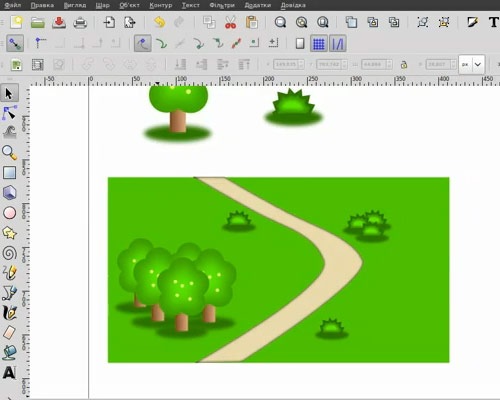Select the 3D Box tool
Viewport: 500px width, 400px height.
click(x=9, y=193)
